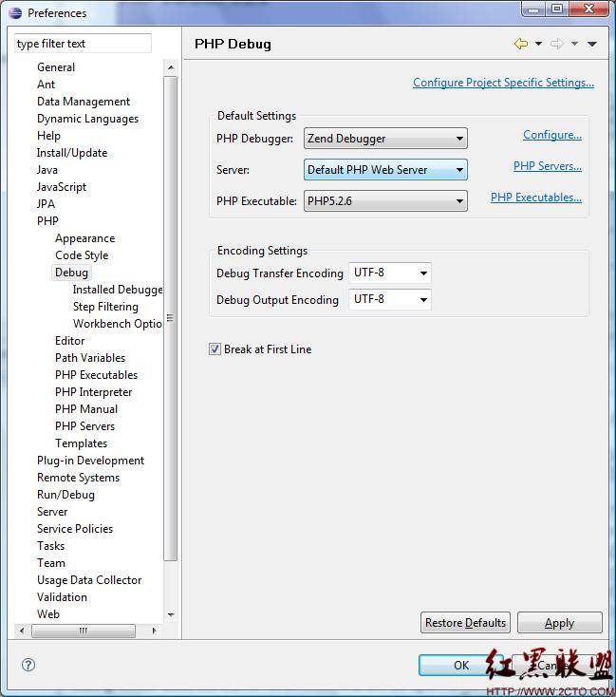This screenshot has height=697, width=616.
Task: Click the Configure... link
Action: [x=552, y=135]
